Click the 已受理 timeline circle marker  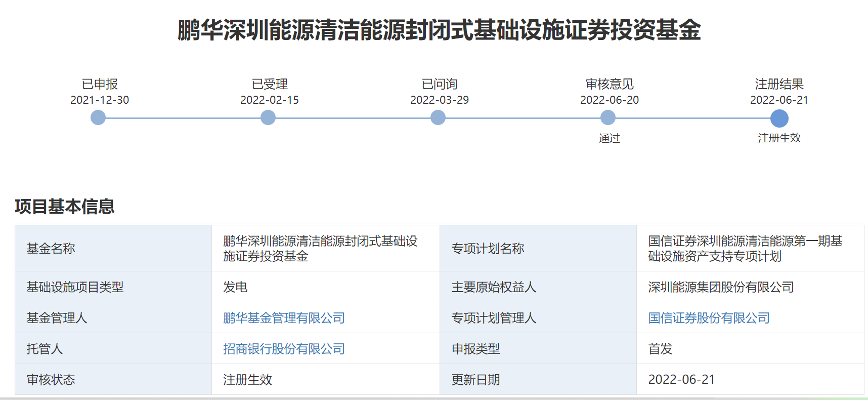click(268, 118)
